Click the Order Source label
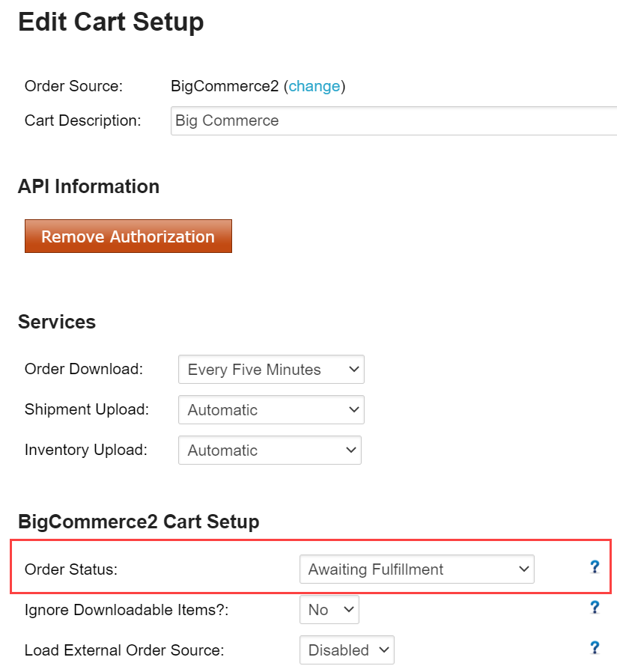This screenshot has width=617, height=672. coord(73,86)
